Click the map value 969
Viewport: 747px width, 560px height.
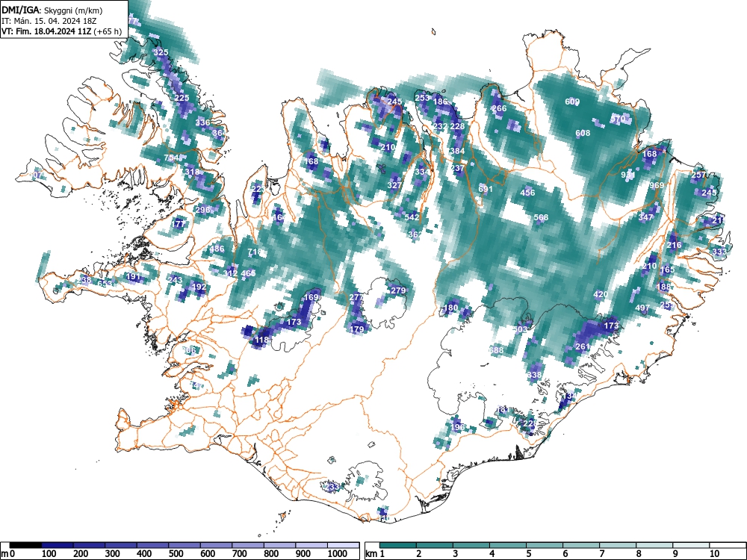point(657,185)
